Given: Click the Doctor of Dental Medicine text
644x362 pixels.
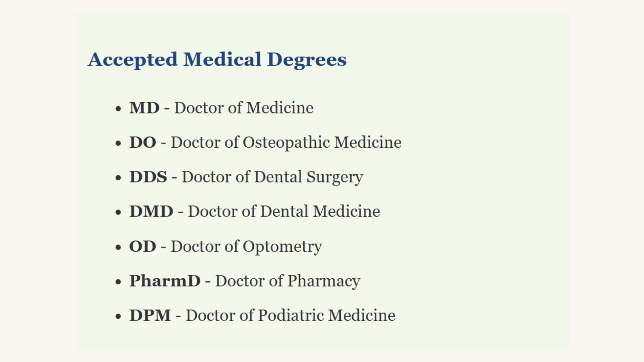Looking at the screenshot, I should 284,211.
